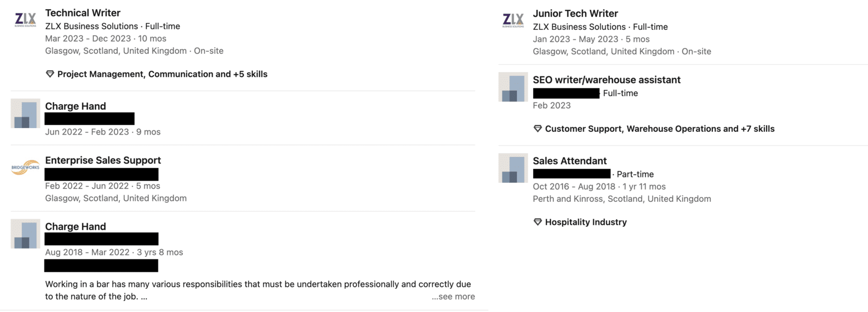Open Customer Support, Warehouse Operations and +7 skills
Viewport: 868px width, 312px height.
pos(660,129)
